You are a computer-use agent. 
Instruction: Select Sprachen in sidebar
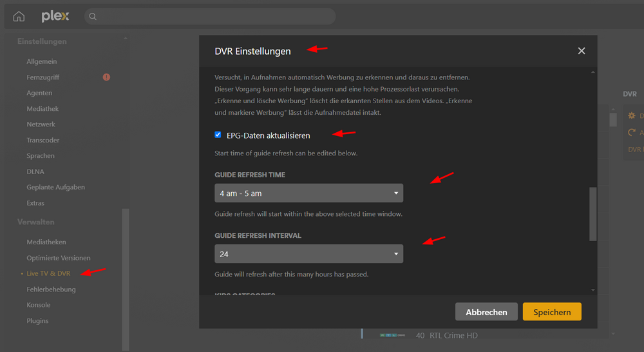(41, 156)
